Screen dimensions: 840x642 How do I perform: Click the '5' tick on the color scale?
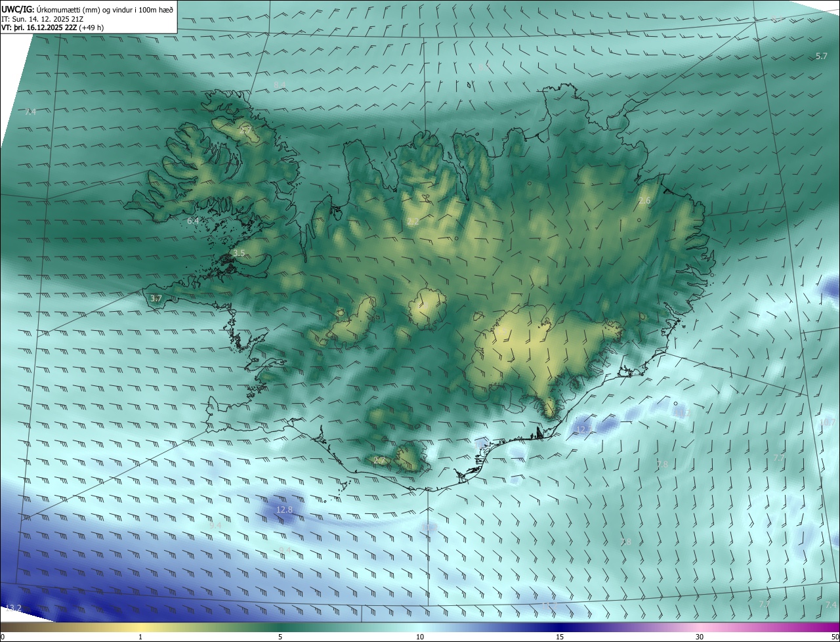[280, 637]
